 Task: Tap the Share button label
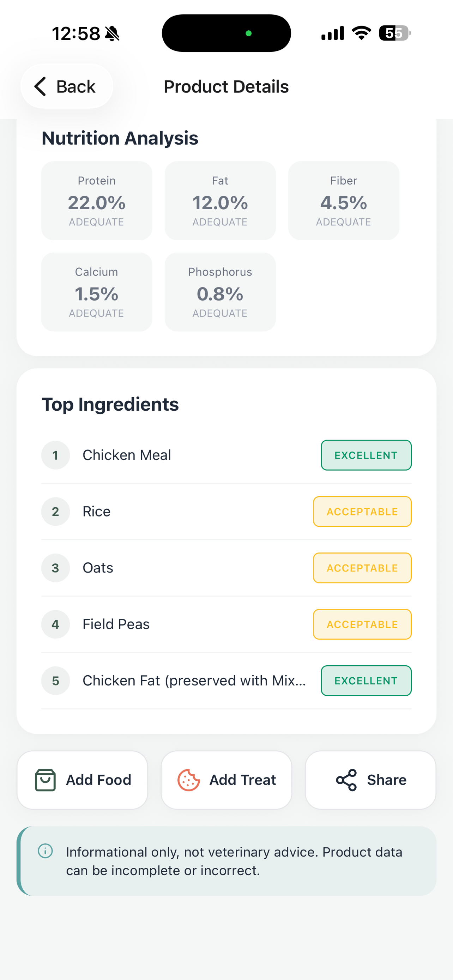pos(386,780)
